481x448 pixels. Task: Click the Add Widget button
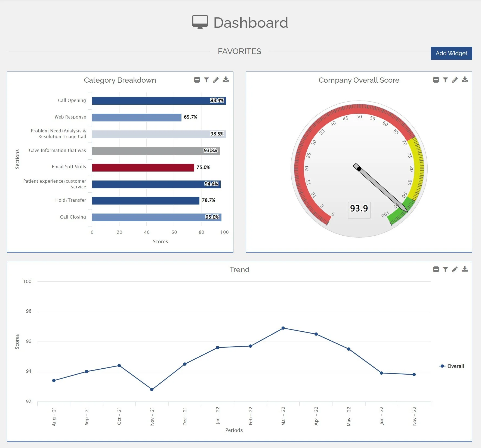pos(451,53)
